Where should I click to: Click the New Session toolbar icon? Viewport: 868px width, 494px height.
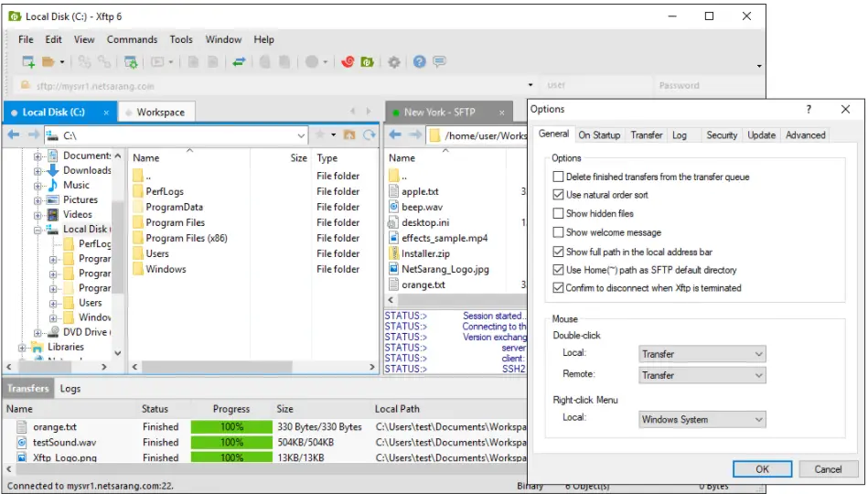(x=28, y=62)
